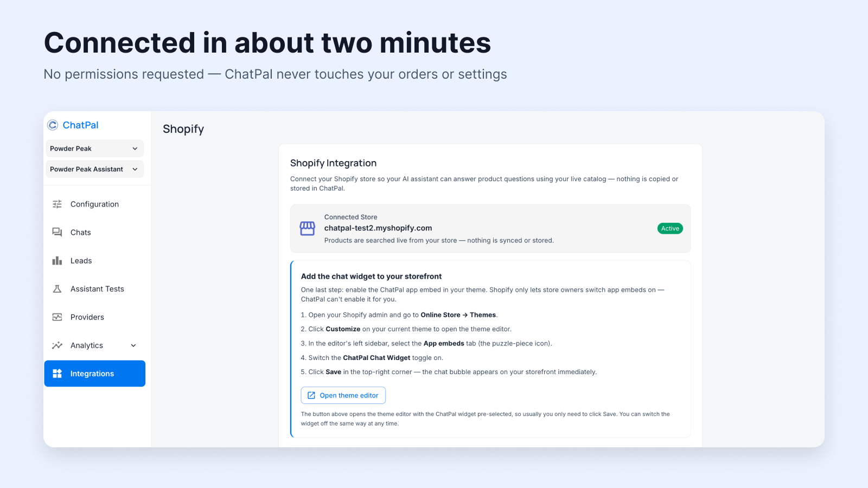Click the Integrations grid icon

57,374
